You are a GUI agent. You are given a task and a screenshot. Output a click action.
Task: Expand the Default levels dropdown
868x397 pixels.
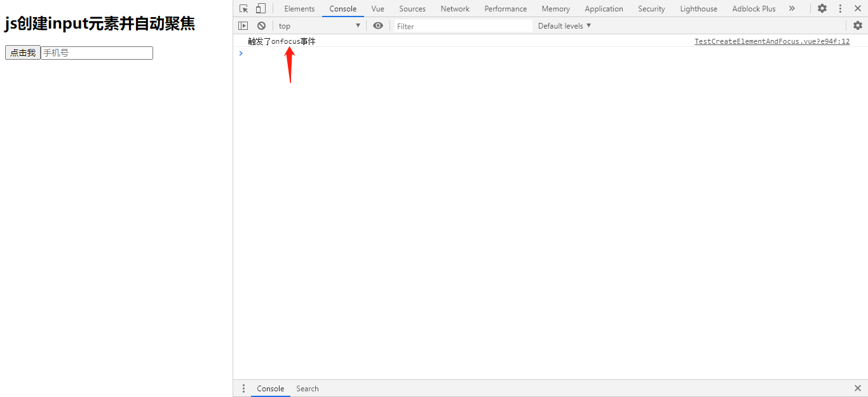pyautogui.click(x=564, y=25)
